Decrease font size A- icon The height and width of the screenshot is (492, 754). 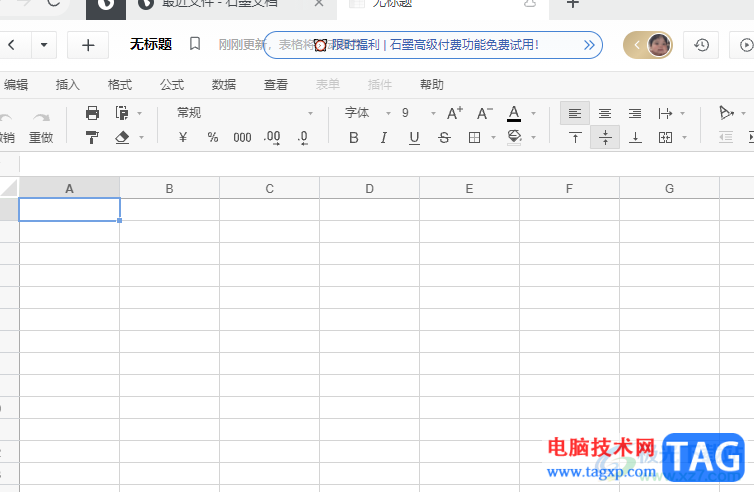[484, 113]
